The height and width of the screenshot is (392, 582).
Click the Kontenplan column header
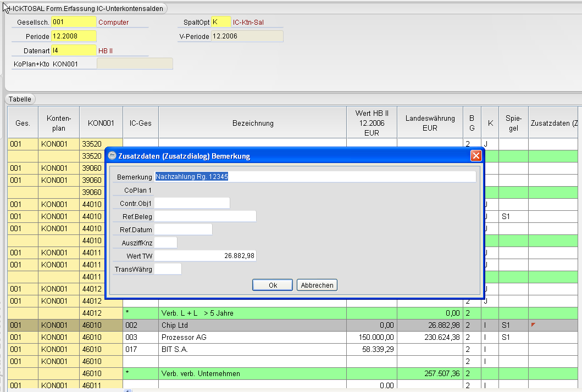[x=59, y=123]
